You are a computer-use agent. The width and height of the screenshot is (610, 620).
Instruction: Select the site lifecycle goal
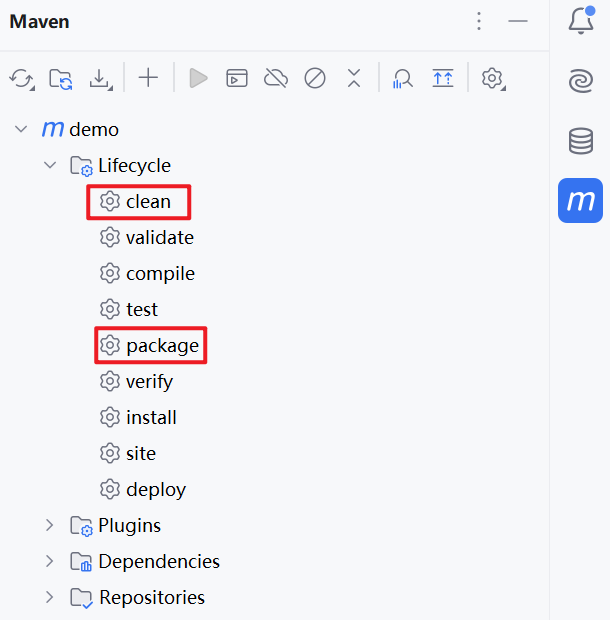click(128, 454)
